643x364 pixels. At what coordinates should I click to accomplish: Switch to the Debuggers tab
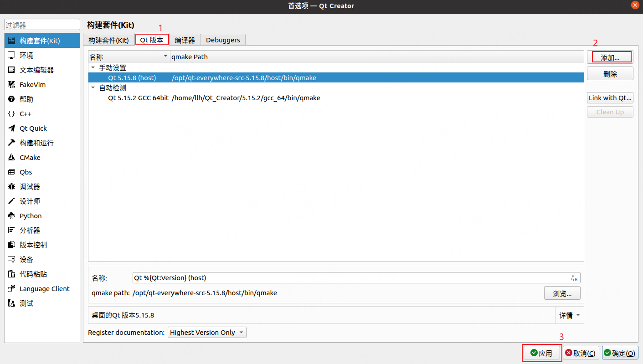223,40
